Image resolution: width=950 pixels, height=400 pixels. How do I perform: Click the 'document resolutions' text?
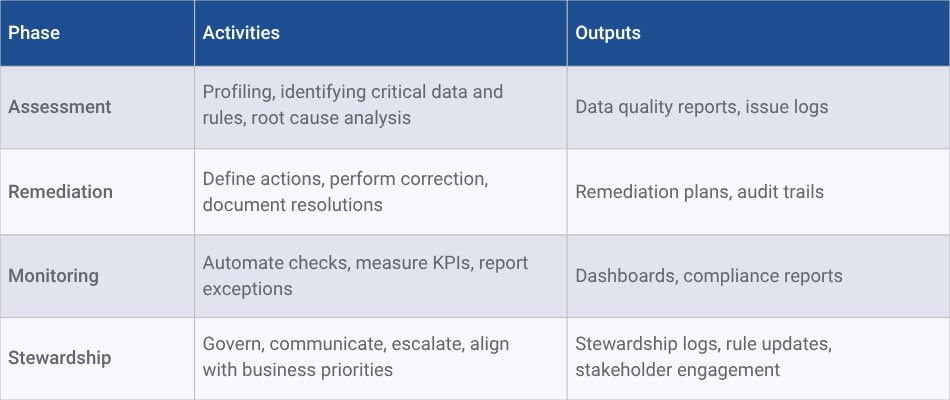pyautogui.click(x=293, y=205)
